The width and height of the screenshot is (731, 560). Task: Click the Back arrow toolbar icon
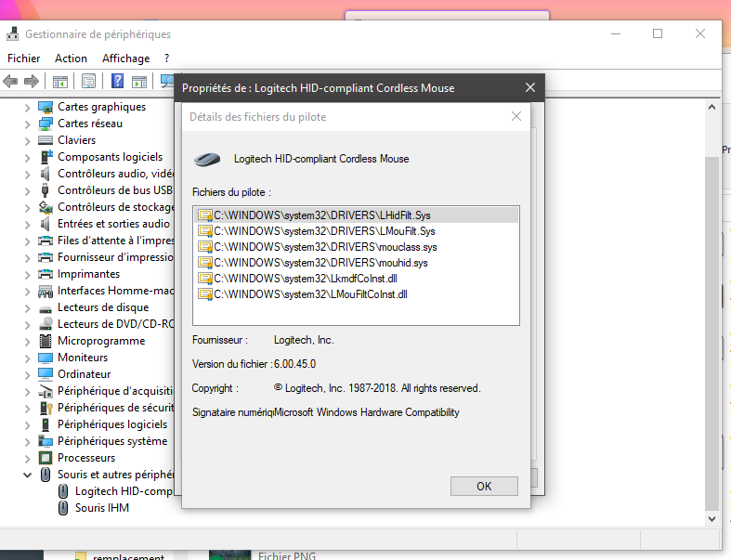pos(10,82)
